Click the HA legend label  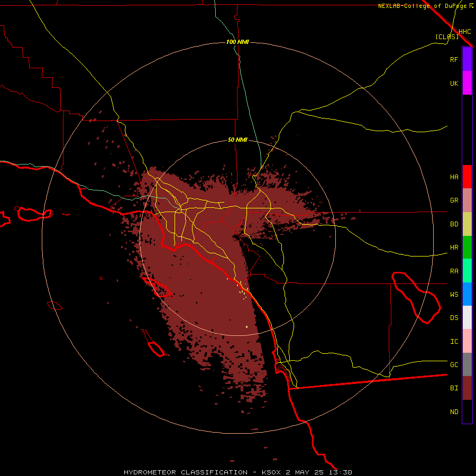click(454, 177)
